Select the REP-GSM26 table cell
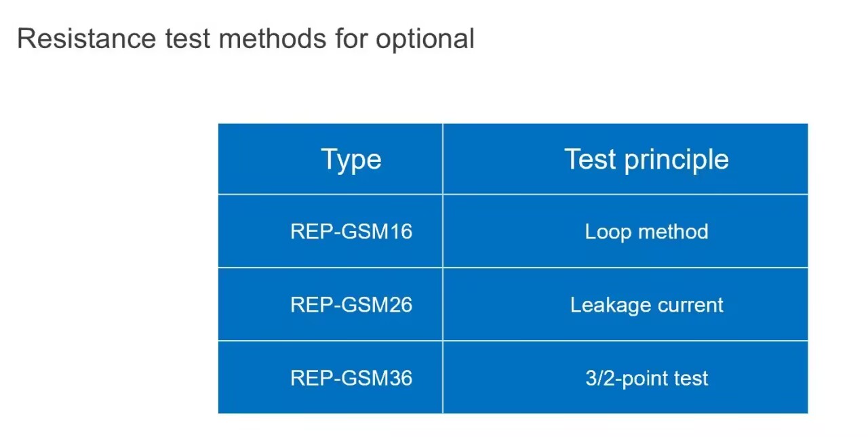The width and height of the screenshot is (868, 437). coord(330,304)
